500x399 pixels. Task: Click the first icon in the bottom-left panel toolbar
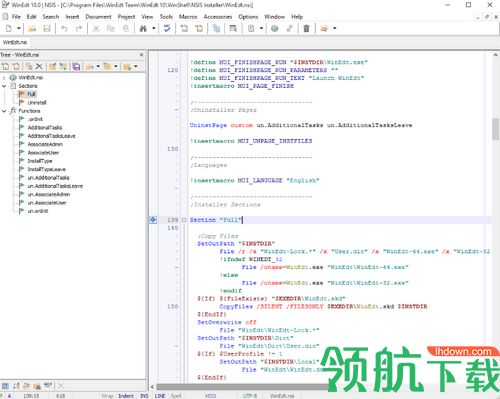tap(5, 386)
